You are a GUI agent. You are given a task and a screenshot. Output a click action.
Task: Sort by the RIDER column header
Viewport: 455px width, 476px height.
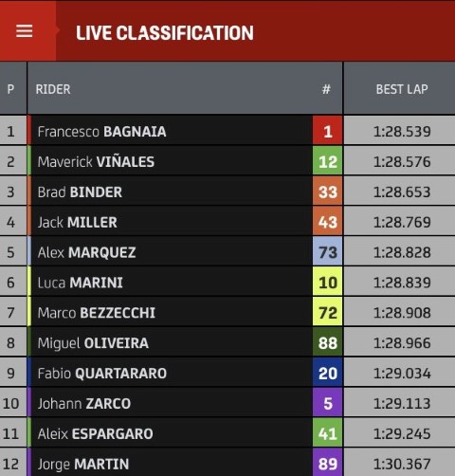point(53,89)
